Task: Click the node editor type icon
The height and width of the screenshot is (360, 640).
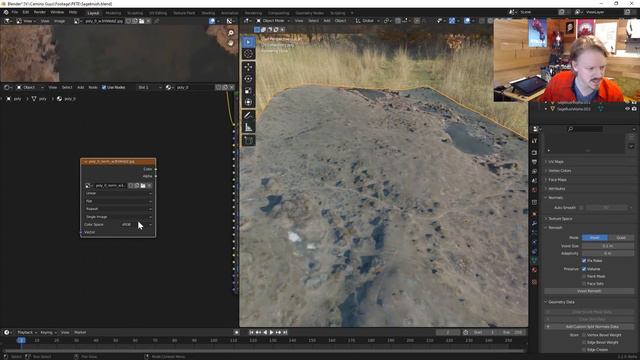Action: (x=7, y=87)
